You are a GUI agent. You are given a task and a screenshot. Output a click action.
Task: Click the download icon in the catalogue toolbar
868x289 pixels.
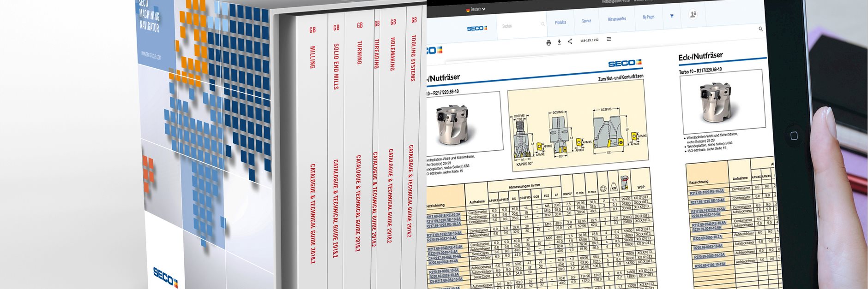(x=559, y=42)
